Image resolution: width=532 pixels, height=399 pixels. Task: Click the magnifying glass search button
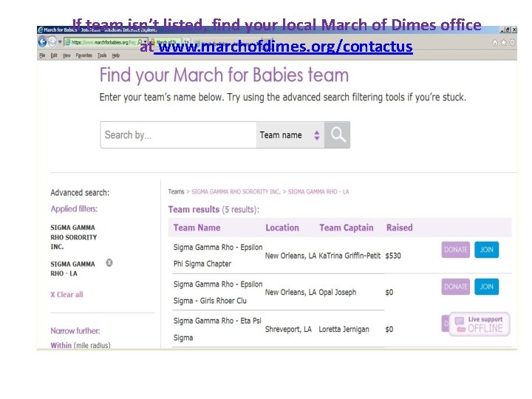338,134
